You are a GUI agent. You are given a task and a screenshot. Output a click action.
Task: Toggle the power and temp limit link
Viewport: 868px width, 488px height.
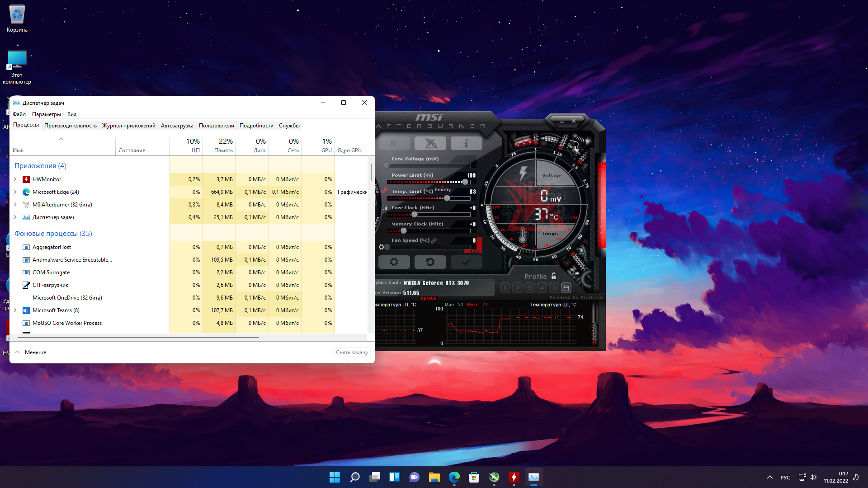coord(384,190)
